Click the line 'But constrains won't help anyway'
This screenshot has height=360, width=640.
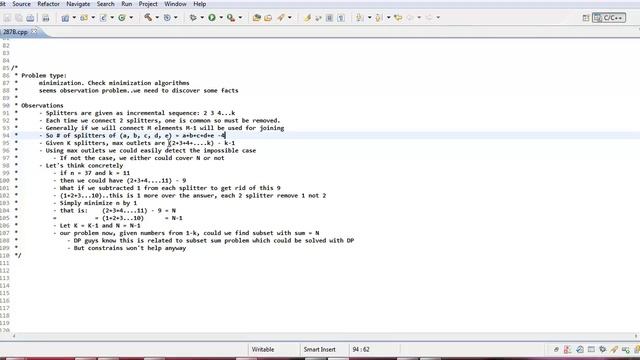coord(130,248)
